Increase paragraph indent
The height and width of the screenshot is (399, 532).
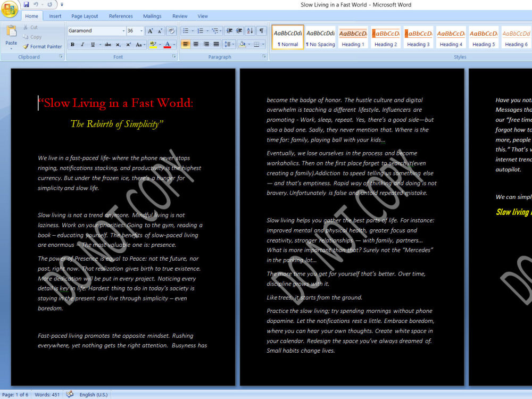239,31
